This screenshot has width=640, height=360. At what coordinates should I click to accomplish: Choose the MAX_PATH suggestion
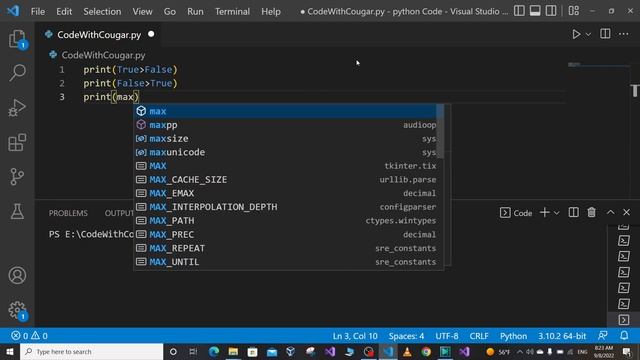tap(285, 220)
